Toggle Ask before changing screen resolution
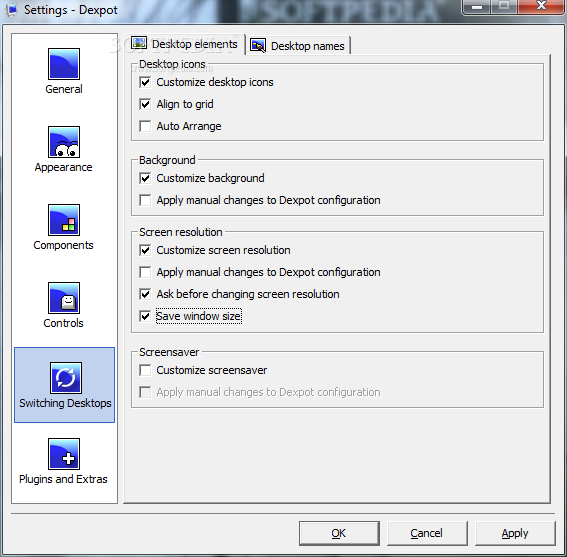Screen dimensions: 567x557 pyautogui.click(x=145, y=294)
